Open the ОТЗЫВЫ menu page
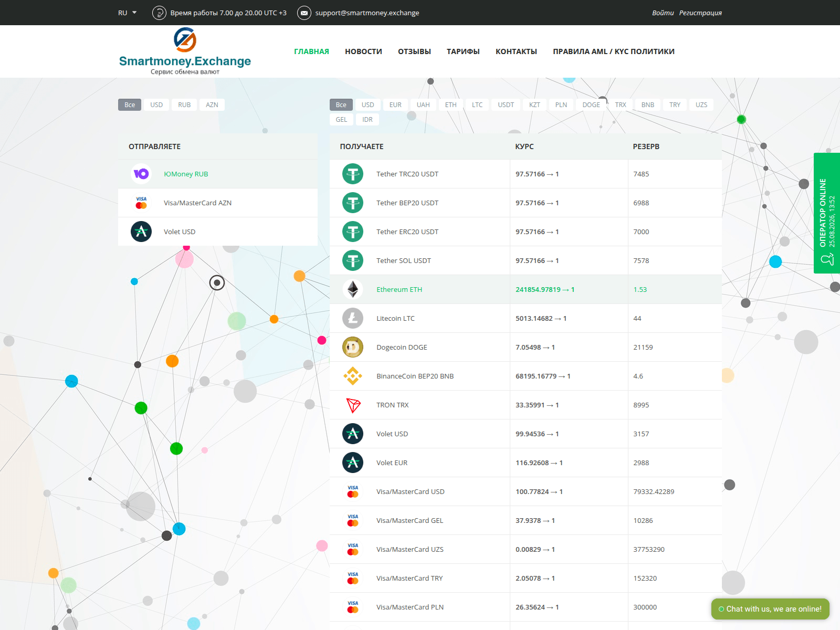This screenshot has width=840, height=630. click(x=414, y=51)
